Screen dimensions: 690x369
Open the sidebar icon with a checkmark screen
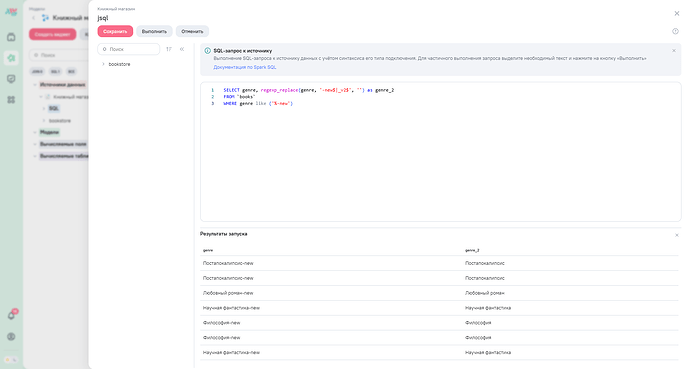[x=11, y=79]
